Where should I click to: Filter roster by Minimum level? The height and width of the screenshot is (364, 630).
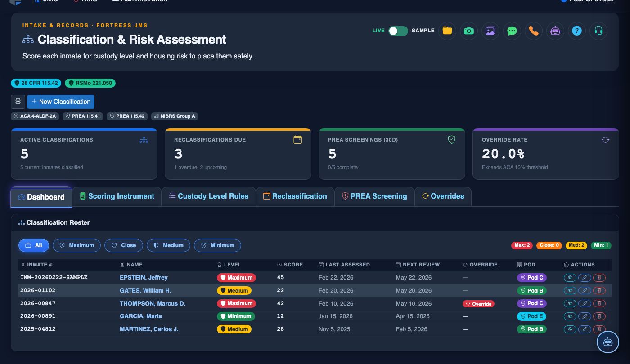[x=217, y=245]
